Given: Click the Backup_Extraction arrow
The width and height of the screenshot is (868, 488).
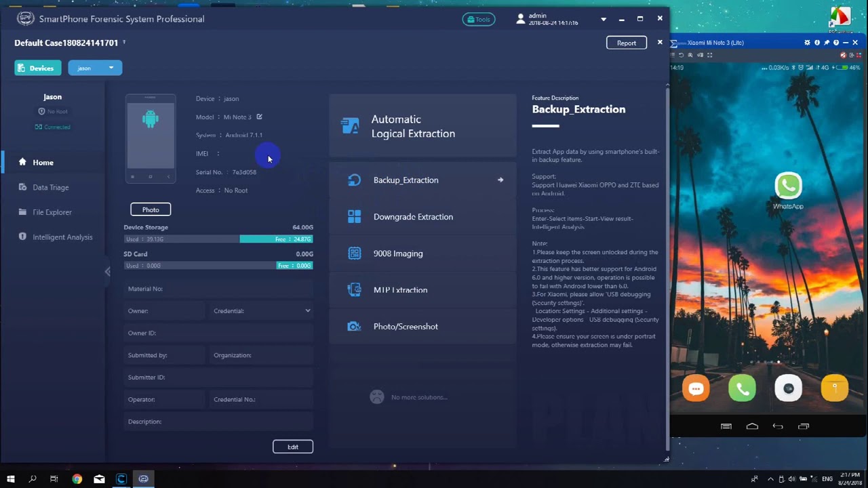Looking at the screenshot, I should (x=500, y=180).
